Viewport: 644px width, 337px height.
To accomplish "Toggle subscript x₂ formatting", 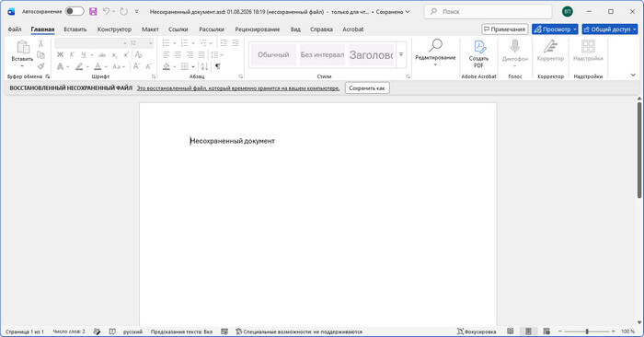I will pyautogui.click(x=115, y=54).
